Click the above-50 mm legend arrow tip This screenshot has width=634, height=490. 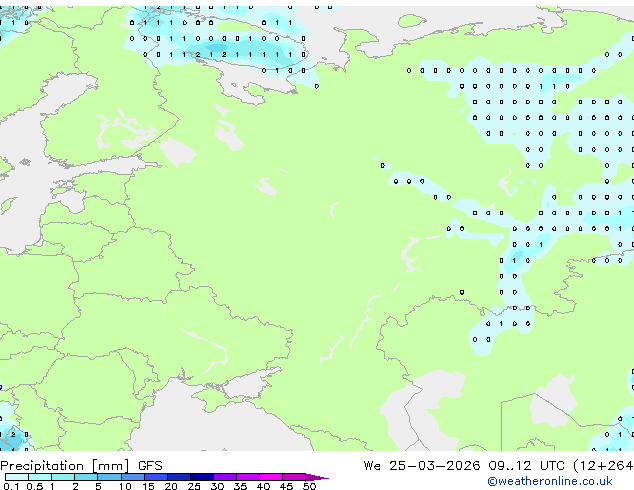[x=317, y=478]
